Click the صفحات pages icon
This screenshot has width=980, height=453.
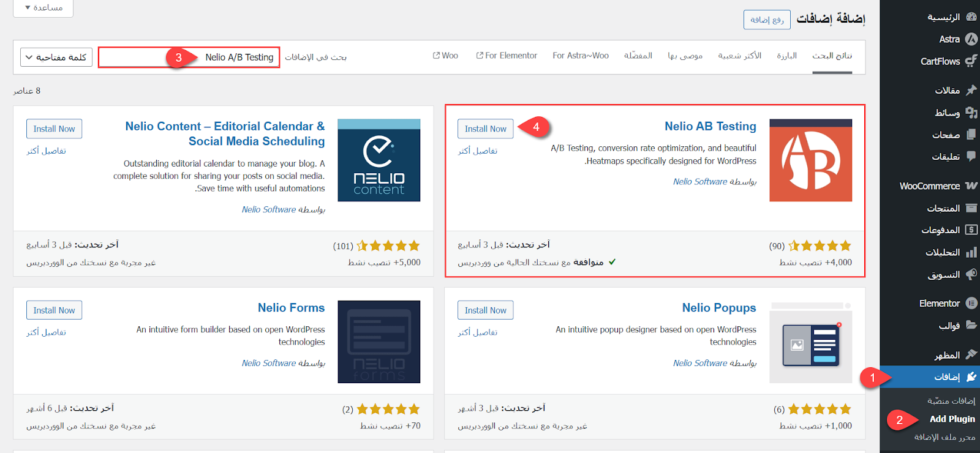click(x=971, y=134)
